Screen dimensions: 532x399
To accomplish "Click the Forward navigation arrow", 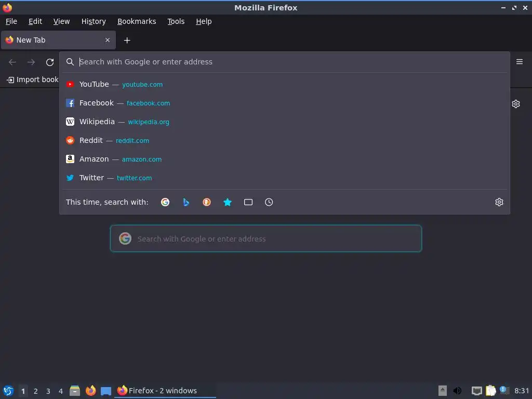I will (31, 62).
